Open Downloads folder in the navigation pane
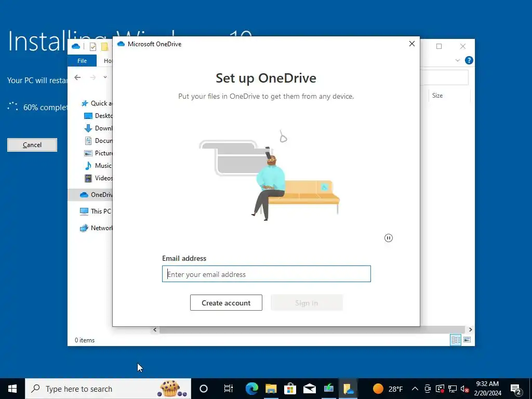 tap(98, 128)
